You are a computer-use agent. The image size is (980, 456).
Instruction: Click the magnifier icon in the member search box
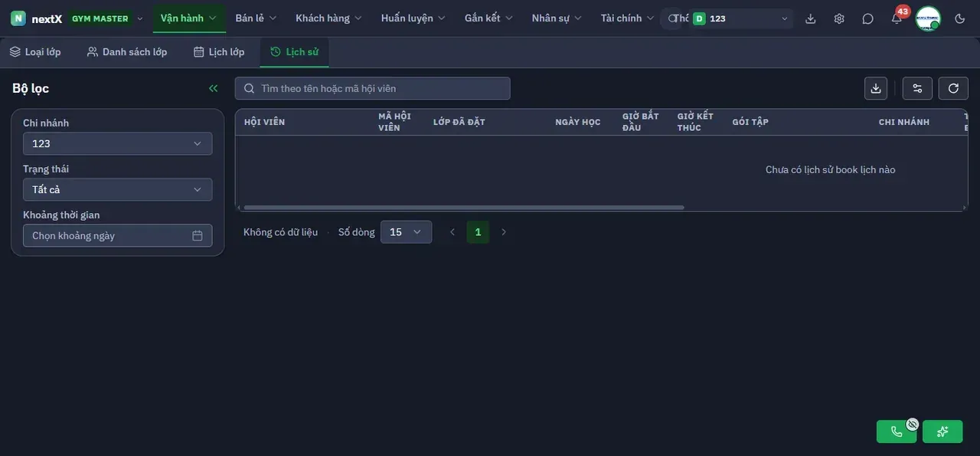[249, 88]
